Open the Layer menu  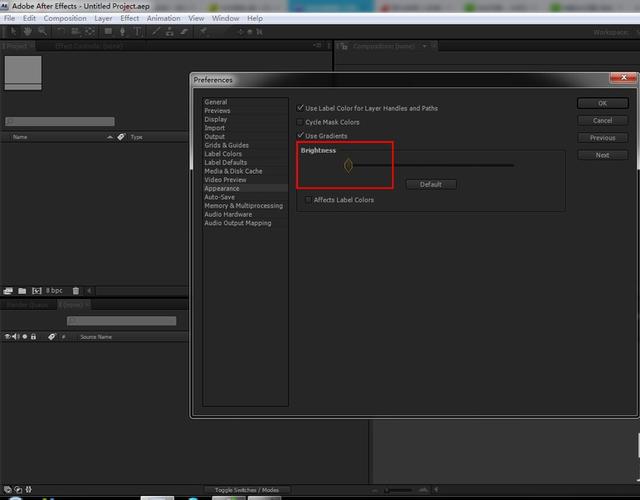[x=103, y=18]
